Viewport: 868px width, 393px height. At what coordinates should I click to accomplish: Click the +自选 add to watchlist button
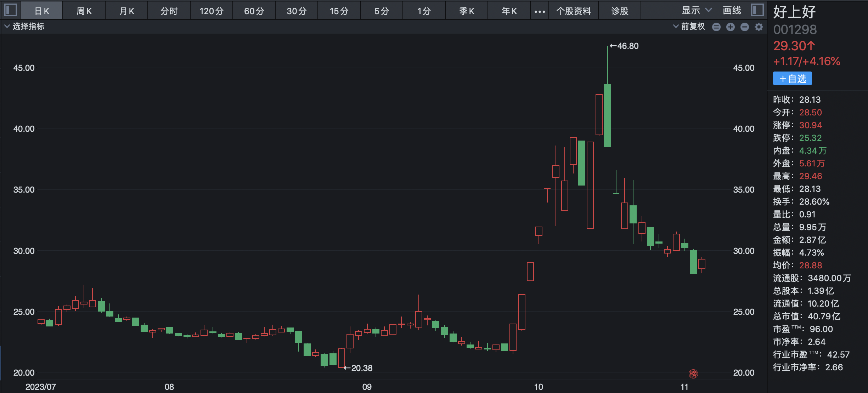coord(793,79)
